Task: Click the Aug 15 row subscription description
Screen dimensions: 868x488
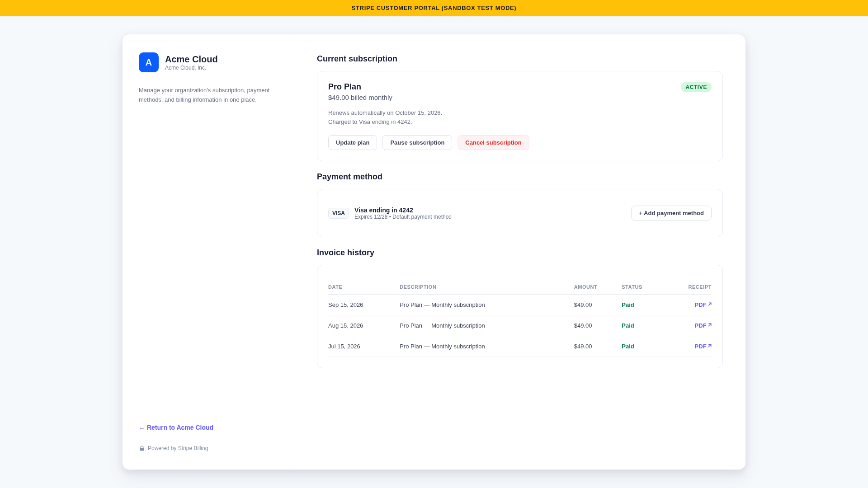Action: [x=442, y=326]
